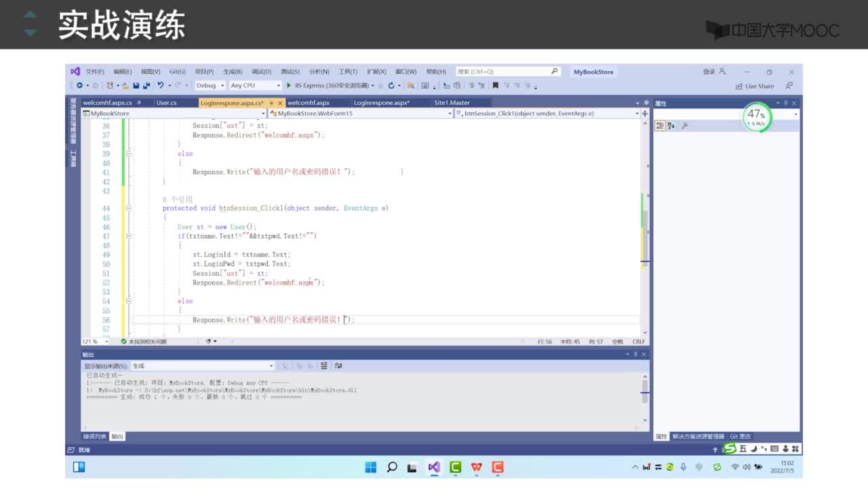Collapse the else block at line 40

(127, 154)
